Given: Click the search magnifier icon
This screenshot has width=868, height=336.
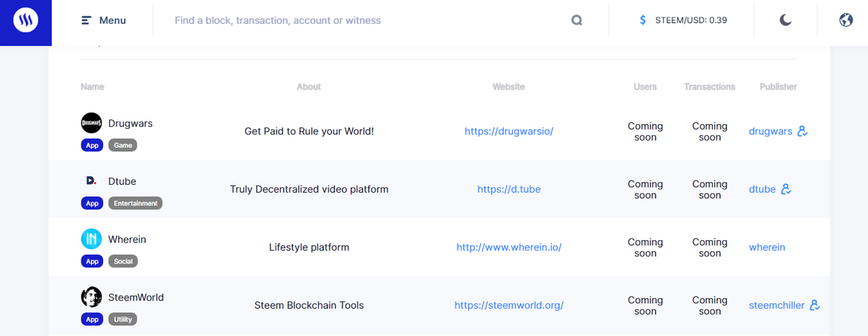Looking at the screenshot, I should pyautogui.click(x=576, y=20).
